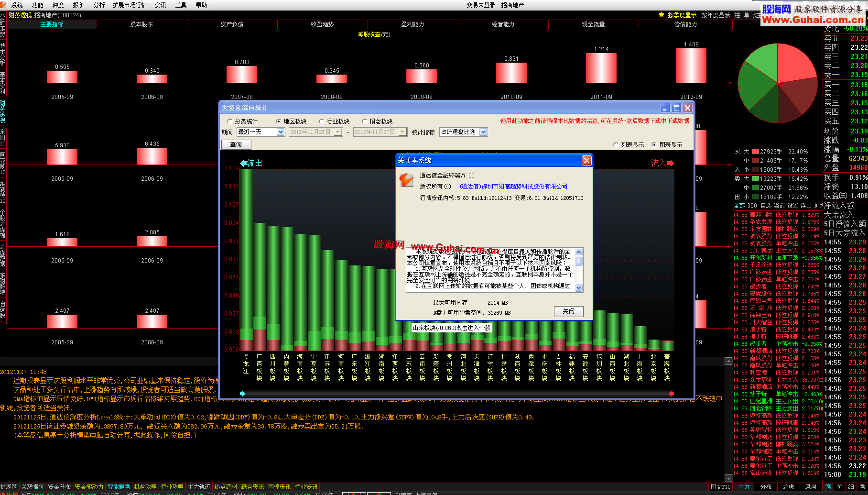Click the cyan 流出 arrow icon
The height and width of the screenshot is (495, 868).
(243, 163)
